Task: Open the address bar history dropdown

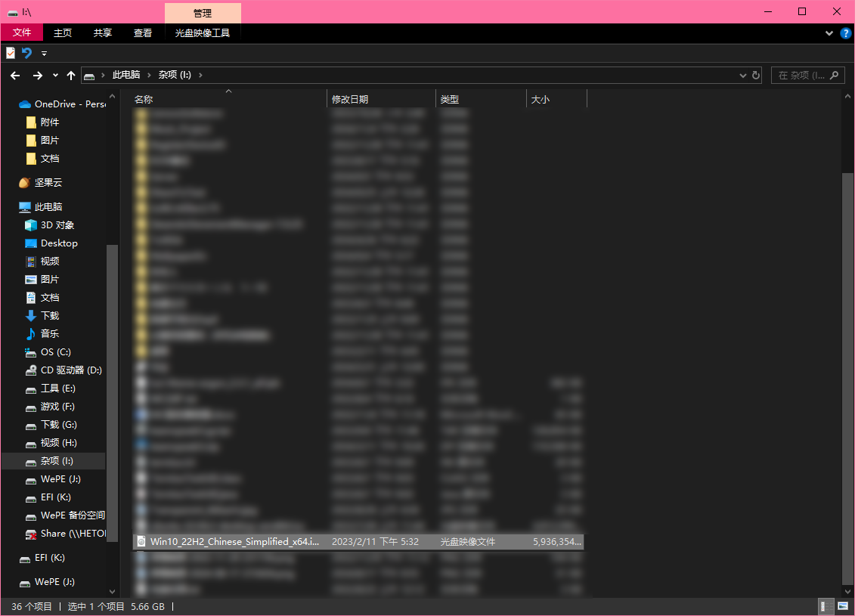Action: tap(742, 76)
